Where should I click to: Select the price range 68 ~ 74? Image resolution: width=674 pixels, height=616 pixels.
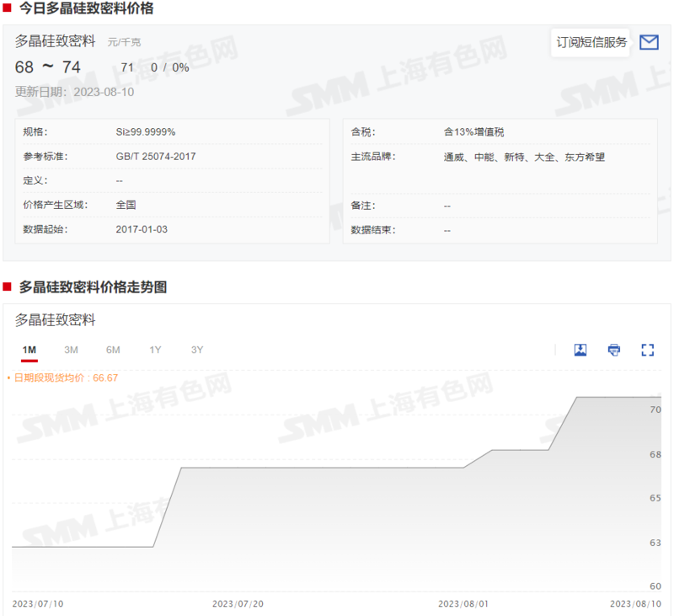click(x=48, y=67)
